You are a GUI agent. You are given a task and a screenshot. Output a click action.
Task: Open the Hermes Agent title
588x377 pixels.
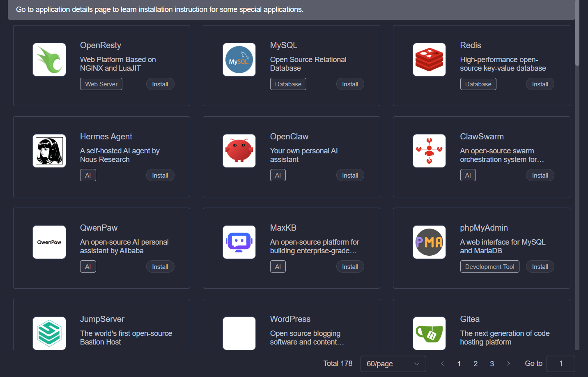pyautogui.click(x=106, y=136)
